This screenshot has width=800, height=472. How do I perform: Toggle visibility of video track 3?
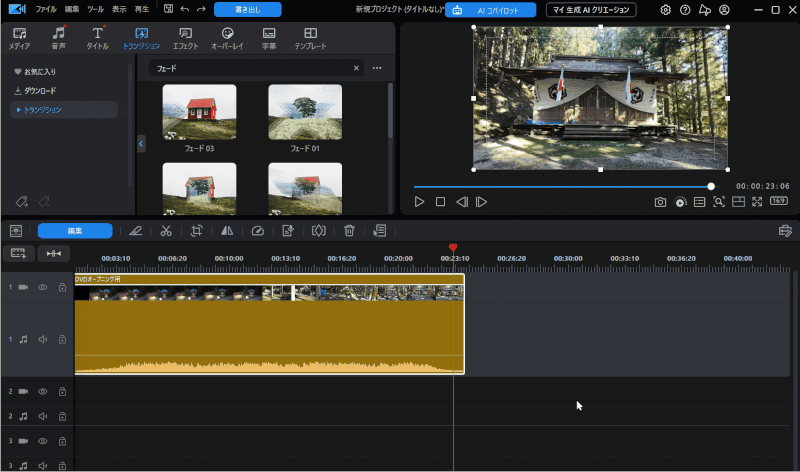(43, 441)
